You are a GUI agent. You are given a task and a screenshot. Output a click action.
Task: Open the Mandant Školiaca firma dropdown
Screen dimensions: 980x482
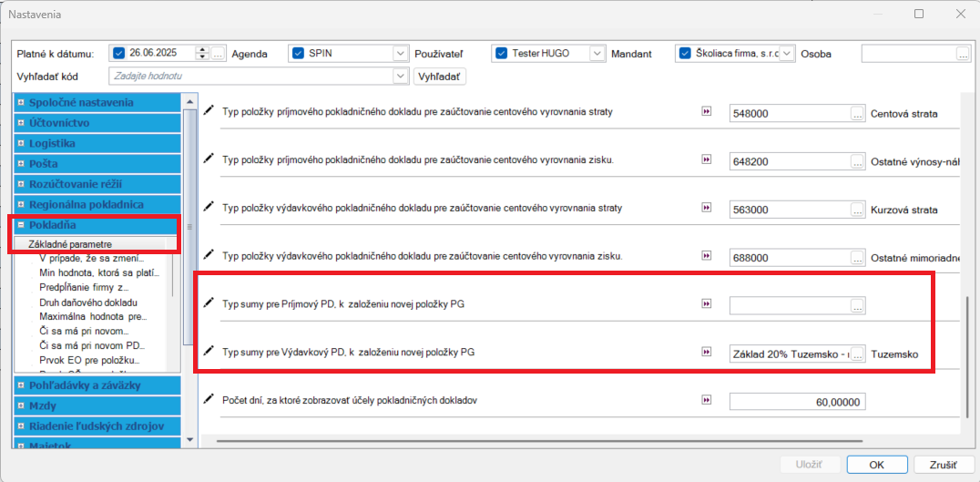[787, 54]
